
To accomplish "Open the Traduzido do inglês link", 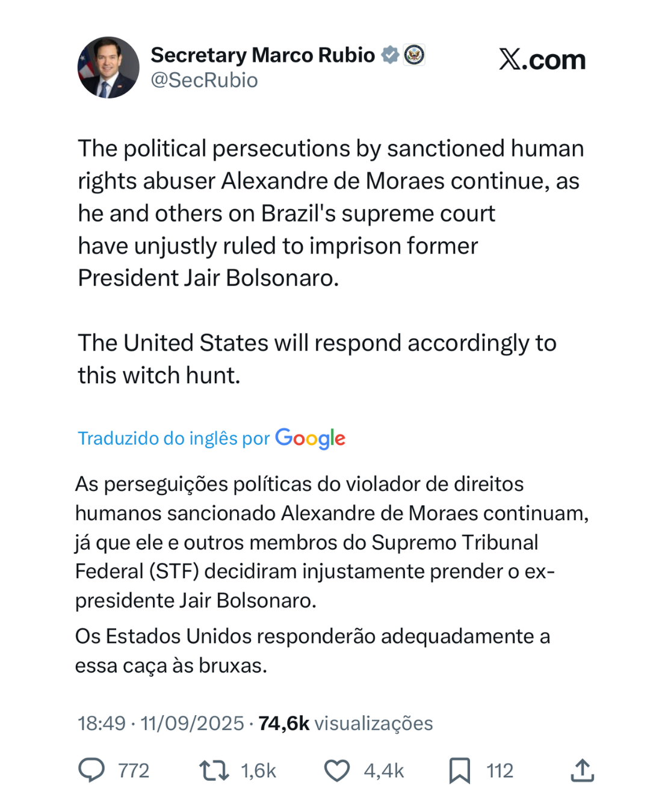I will pos(173,438).
